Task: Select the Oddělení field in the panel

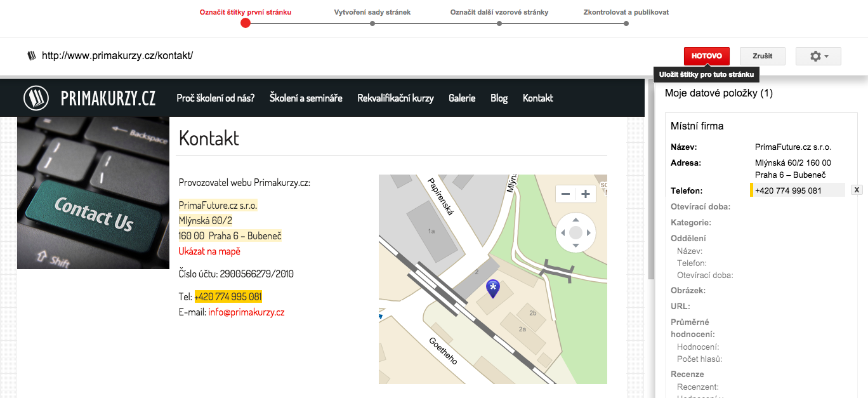Action: [688, 239]
